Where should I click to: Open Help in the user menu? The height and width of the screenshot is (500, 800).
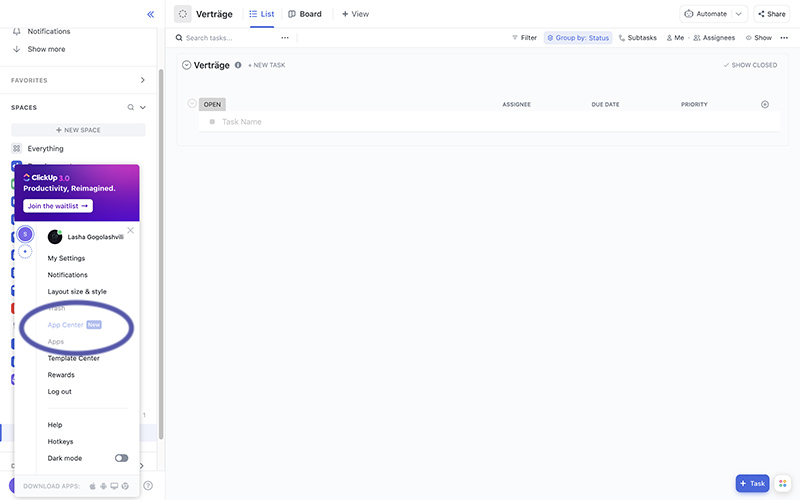click(55, 424)
